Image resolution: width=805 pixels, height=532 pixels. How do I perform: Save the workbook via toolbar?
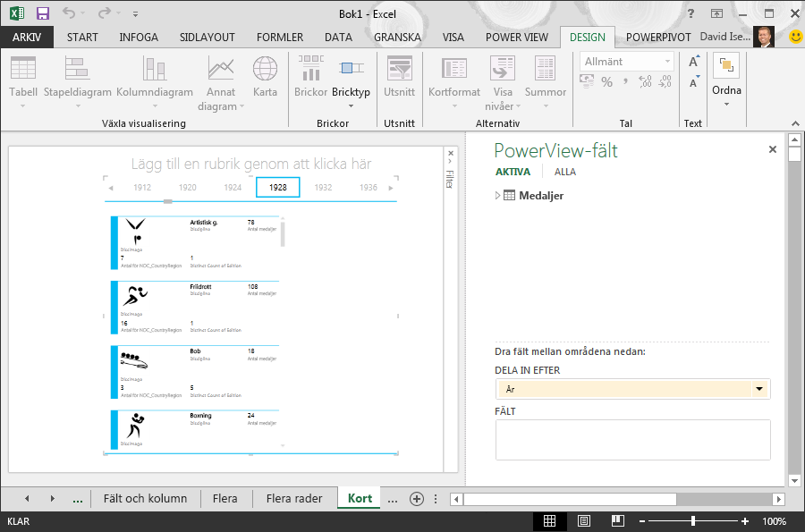[43, 13]
